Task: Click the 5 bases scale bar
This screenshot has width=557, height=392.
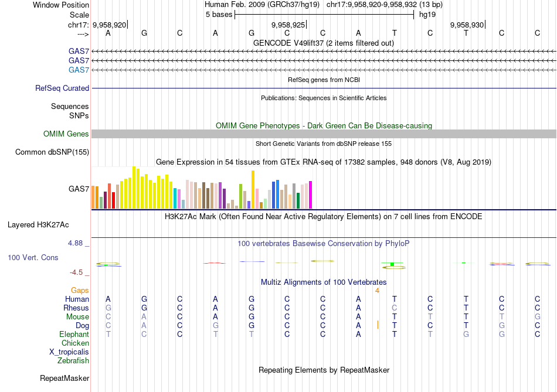Action: [324, 15]
